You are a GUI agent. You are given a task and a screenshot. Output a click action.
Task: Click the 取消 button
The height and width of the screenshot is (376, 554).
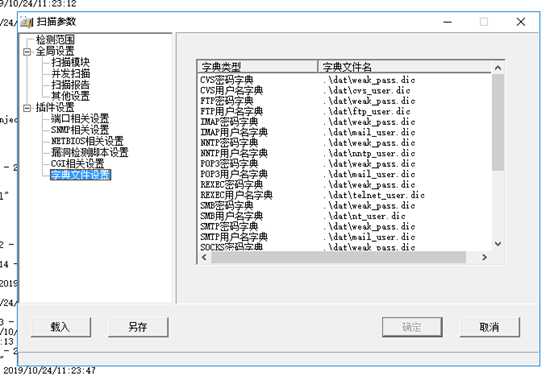pos(490,327)
